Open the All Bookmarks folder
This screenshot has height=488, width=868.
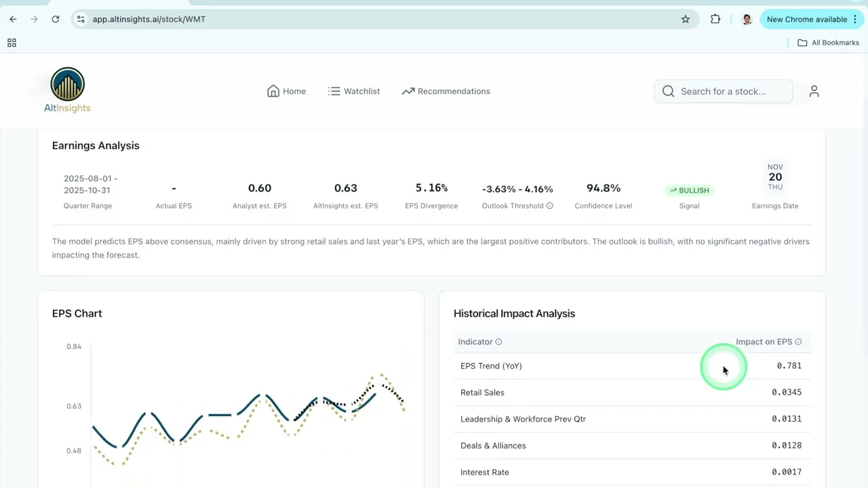828,43
